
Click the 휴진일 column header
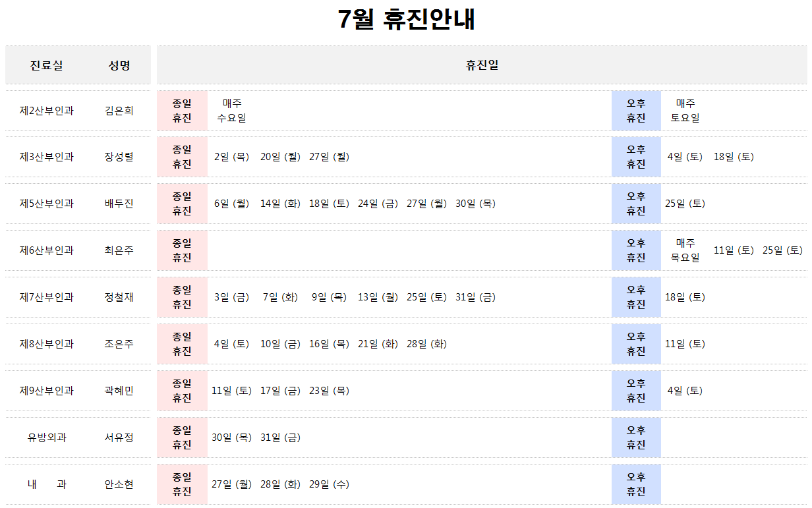click(482, 65)
